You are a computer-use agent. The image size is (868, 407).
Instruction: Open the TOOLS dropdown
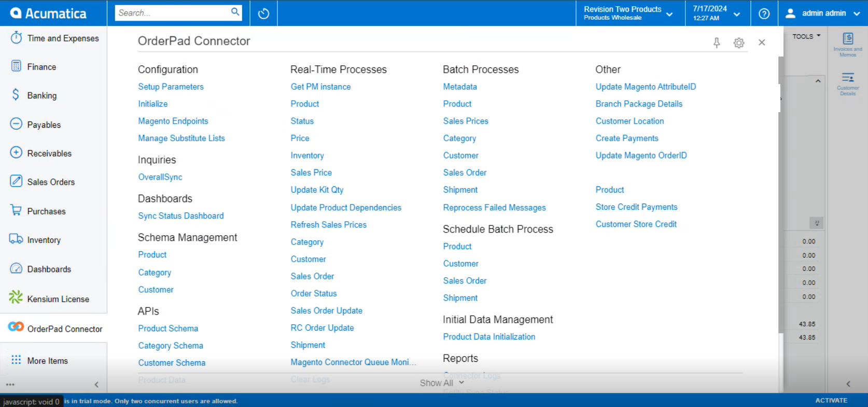(x=806, y=36)
